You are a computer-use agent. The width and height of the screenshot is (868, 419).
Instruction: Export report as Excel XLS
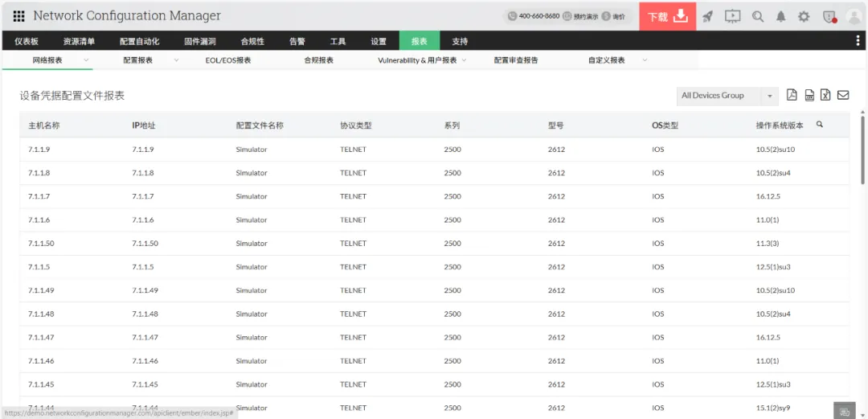(x=825, y=96)
